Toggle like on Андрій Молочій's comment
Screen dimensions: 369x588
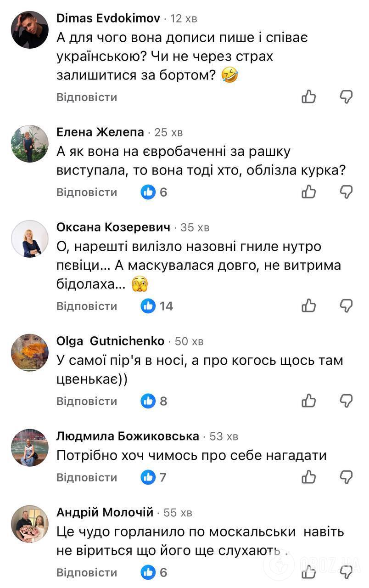[x=309, y=572]
